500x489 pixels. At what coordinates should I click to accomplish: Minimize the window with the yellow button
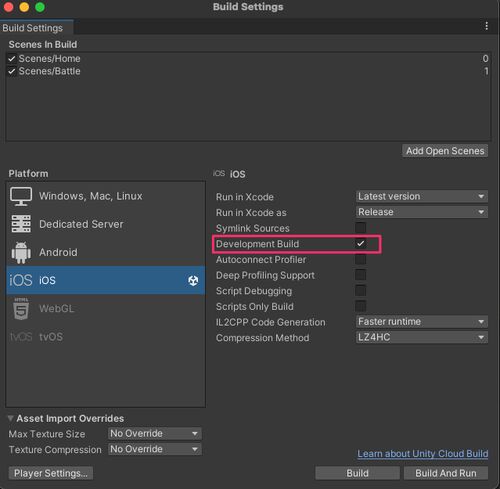24,7
